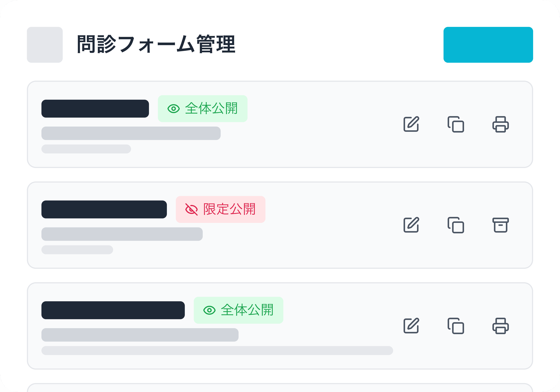560x392 pixels.
Task: Archive the 限定公開 form
Action: pos(500,225)
